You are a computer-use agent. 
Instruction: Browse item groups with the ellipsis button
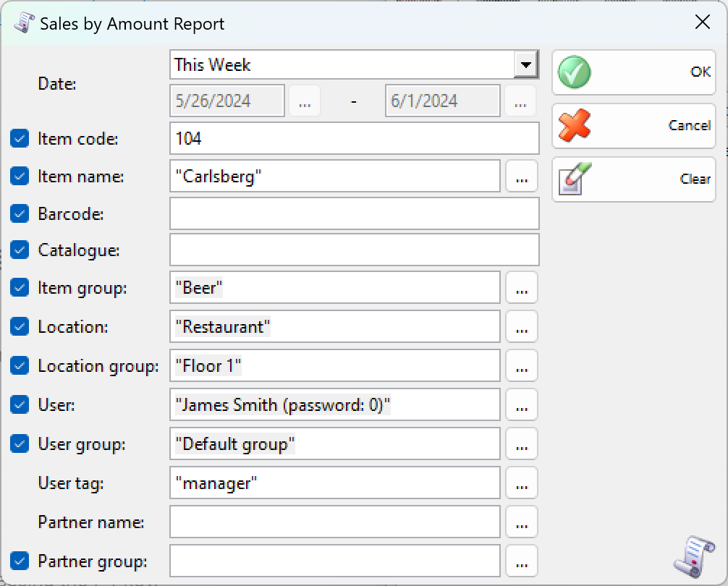pos(522,288)
